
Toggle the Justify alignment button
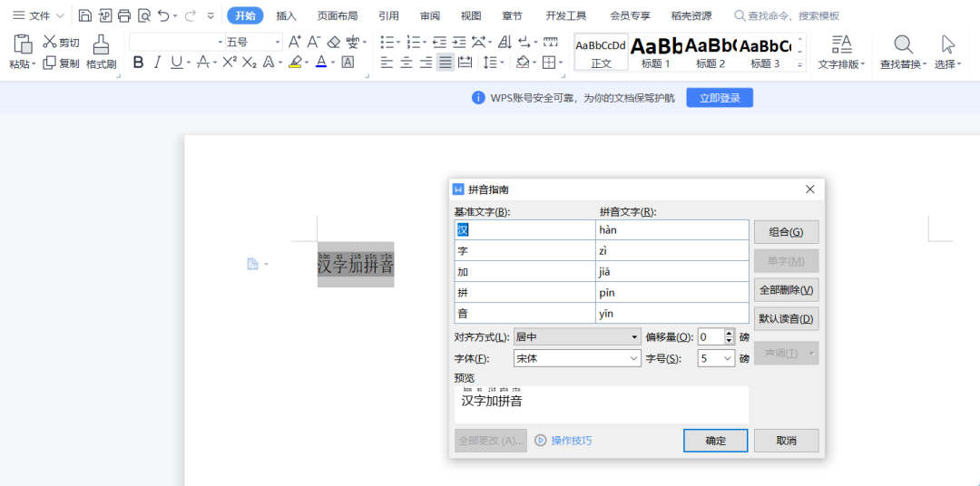[x=446, y=63]
